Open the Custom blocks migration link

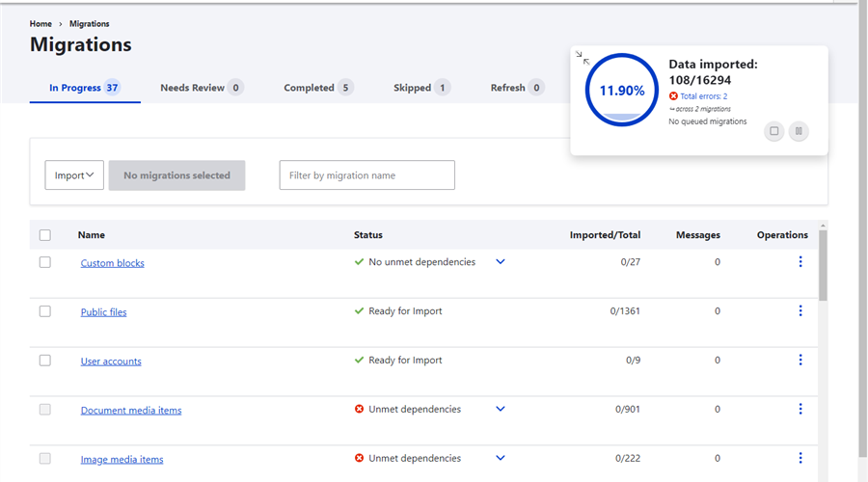[113, 263]
